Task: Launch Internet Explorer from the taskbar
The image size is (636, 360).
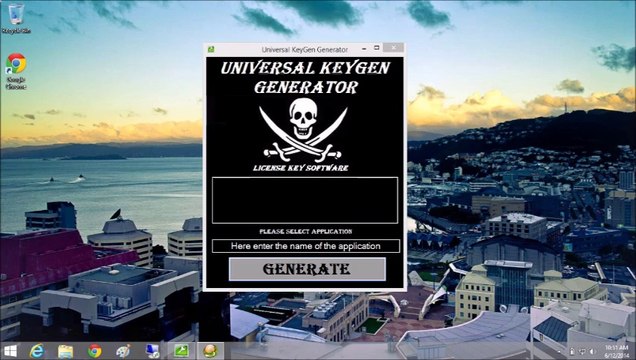Action: 37,351
